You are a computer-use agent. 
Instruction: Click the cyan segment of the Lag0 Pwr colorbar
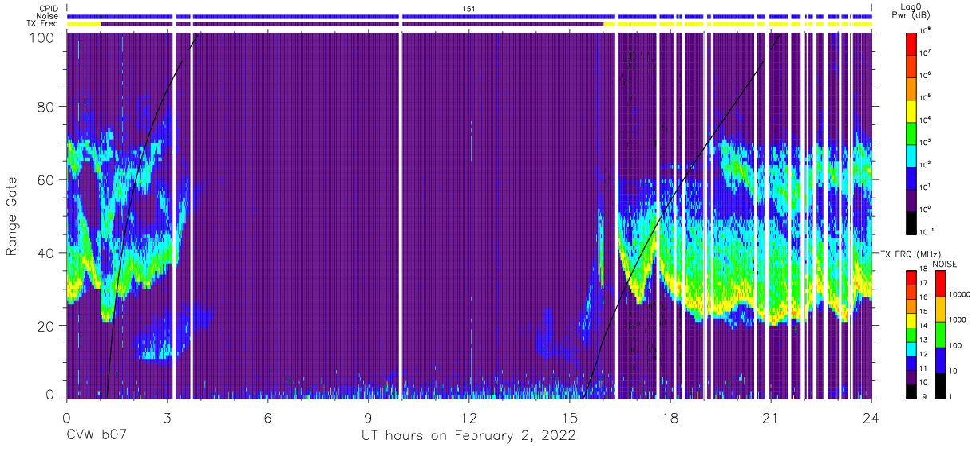click(x=912, y=155)
